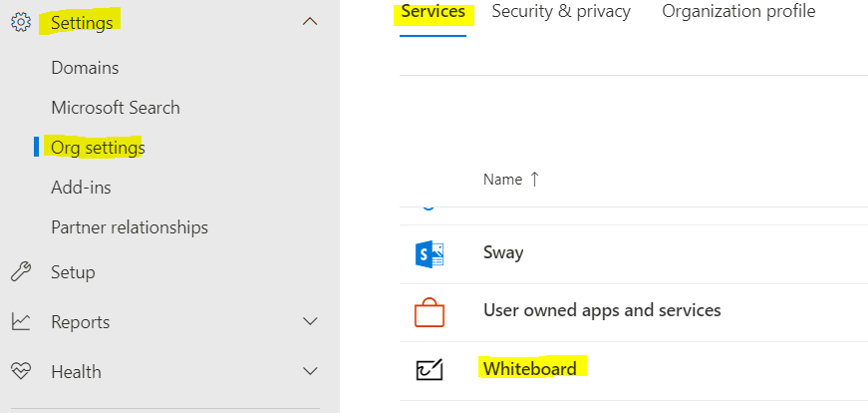Click the Settings label in sidebar
The image size is (868, 413).
(x=82, y=23)
